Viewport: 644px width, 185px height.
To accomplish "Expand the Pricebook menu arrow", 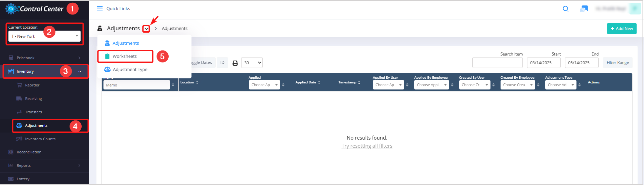I will (79, 58).
